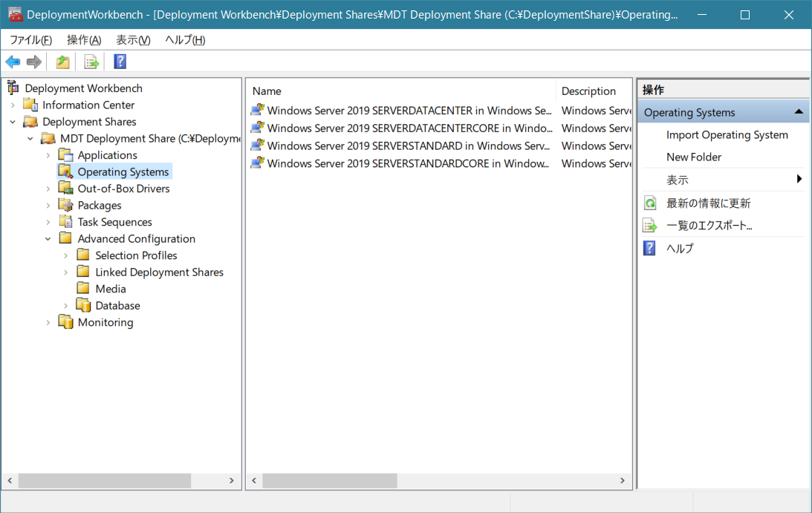Viewport: 812px width, 513px height.
Task: Click the Forward arrow toolbar icon
Action: (34, 62)
